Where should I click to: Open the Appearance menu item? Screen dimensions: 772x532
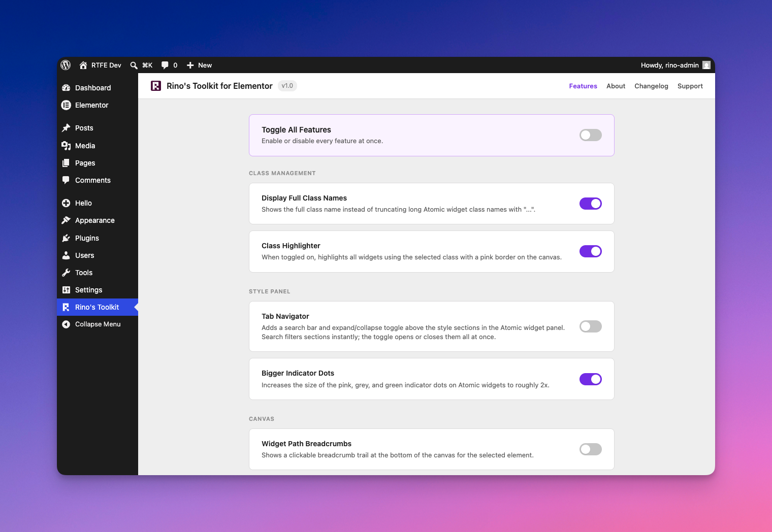click(98, 220)
